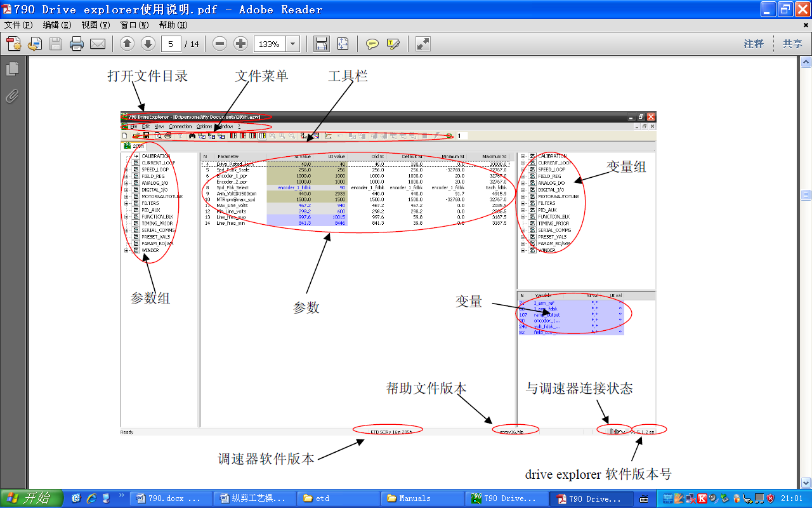Click the red shield tray icon
Image resolution: width=812 pixels, height=508 pixels.
(x=771, y=498)
